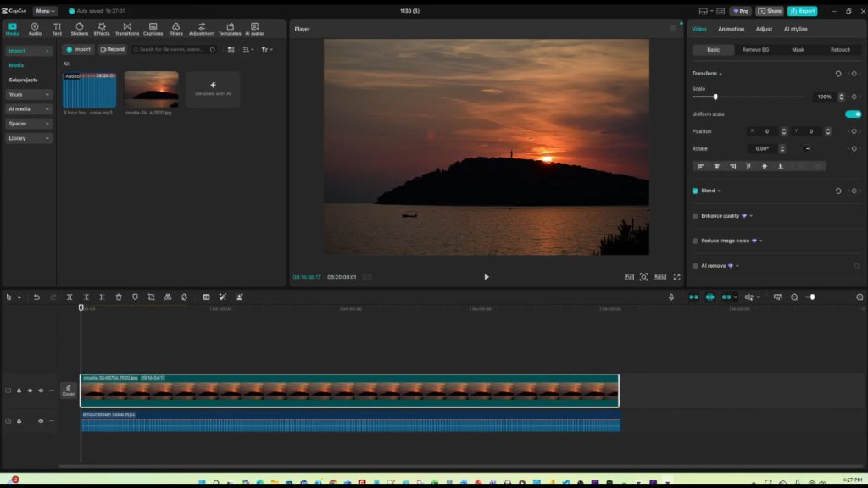
Task: Click the Share button
Action: (770, 11)
